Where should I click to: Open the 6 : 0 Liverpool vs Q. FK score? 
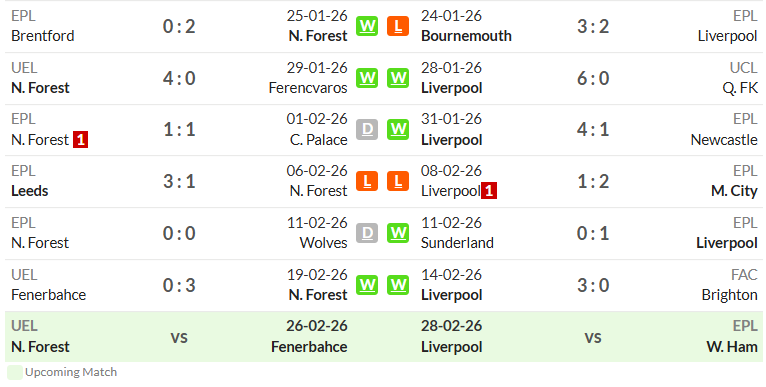coord(593,78)
